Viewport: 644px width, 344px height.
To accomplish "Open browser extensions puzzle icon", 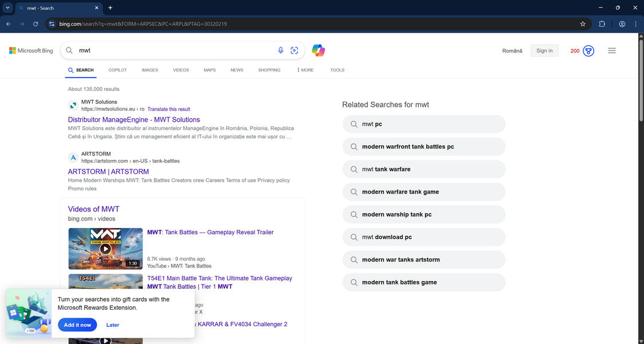I will coord(602,24).
